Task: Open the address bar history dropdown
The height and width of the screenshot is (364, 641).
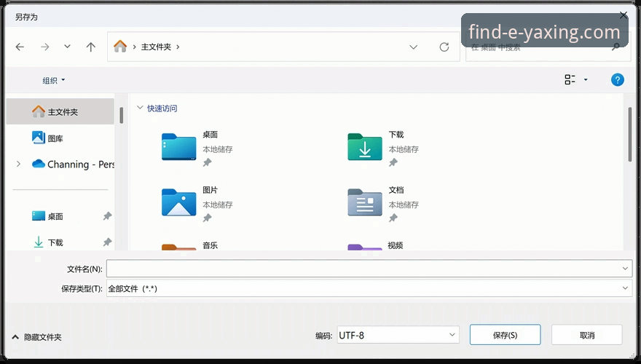Action: (413, 47)
